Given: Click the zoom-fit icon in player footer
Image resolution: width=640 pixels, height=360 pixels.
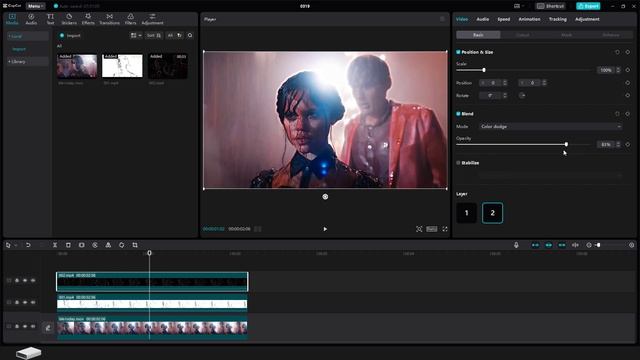Looking at the screenshot, I should [x=419, y=229].
